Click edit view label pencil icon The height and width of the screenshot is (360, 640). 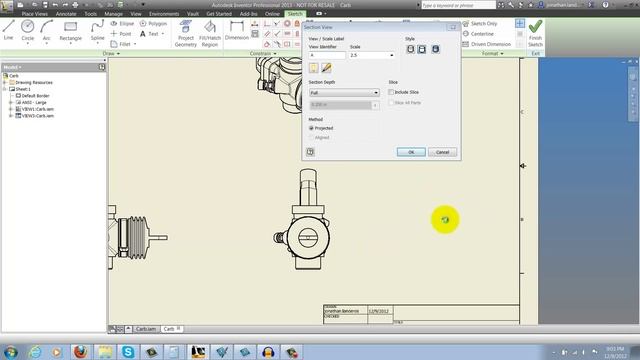326,68
